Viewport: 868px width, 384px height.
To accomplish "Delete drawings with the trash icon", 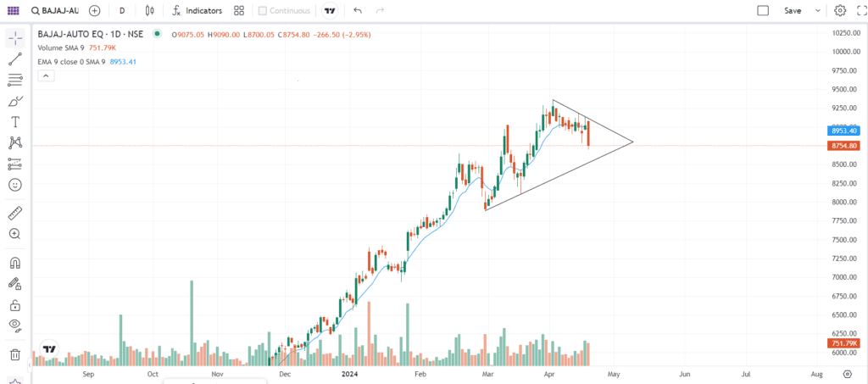I will coord(14,354).
